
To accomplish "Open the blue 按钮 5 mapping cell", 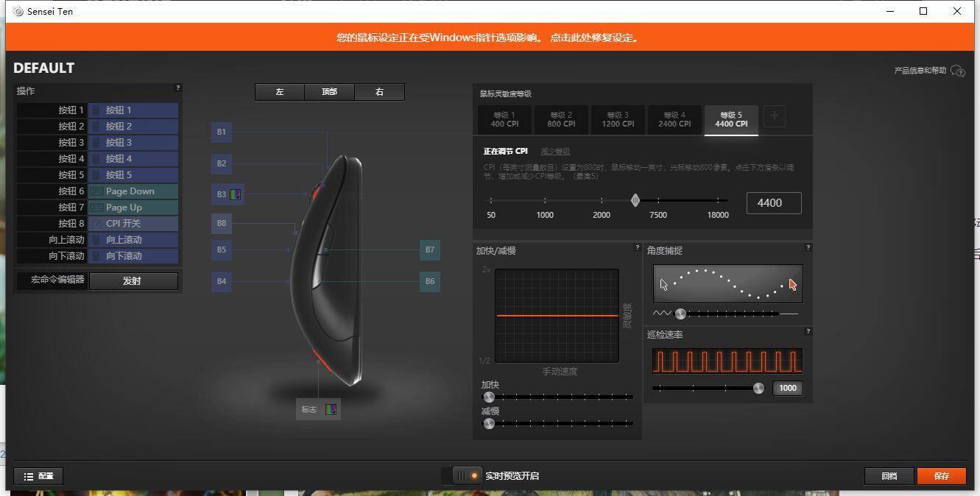I will coord(133,175).
